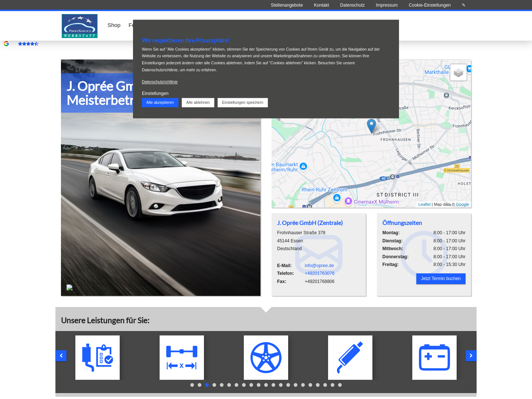
Task: Click the ProfiService Werkstatt logo
Action: click(79, 26)
